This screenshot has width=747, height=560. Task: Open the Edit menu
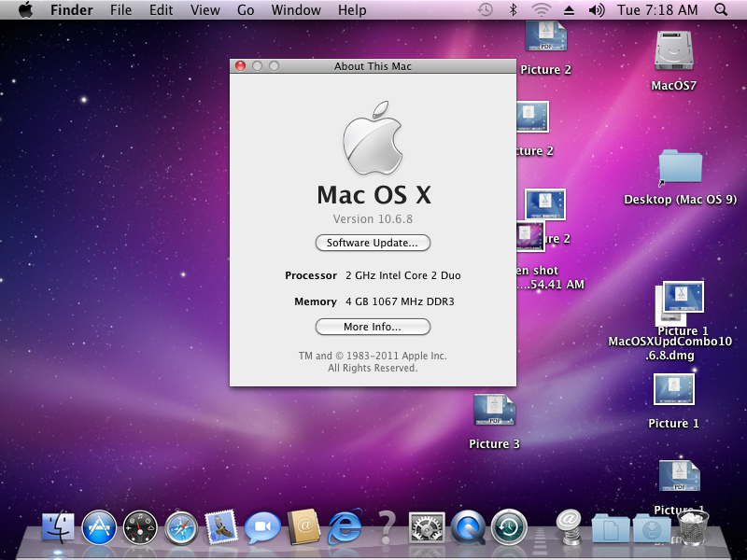click(161, 10)
